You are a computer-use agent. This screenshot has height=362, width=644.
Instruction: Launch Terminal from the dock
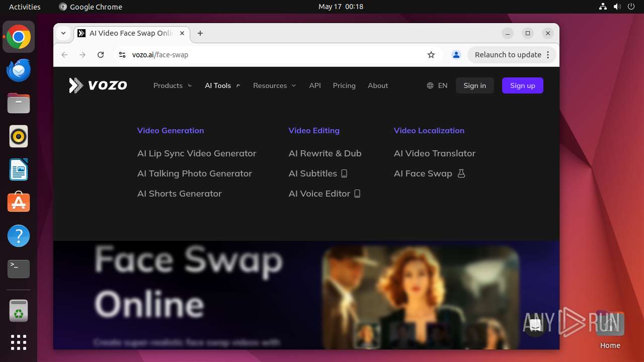(19, 269)
